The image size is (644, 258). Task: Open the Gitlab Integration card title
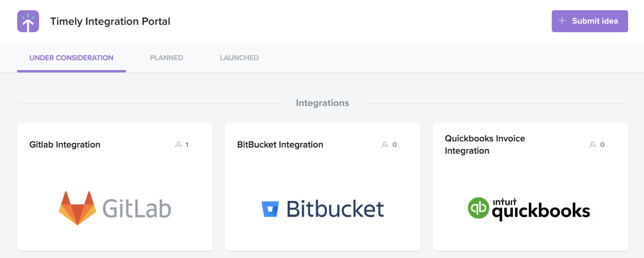65,145
